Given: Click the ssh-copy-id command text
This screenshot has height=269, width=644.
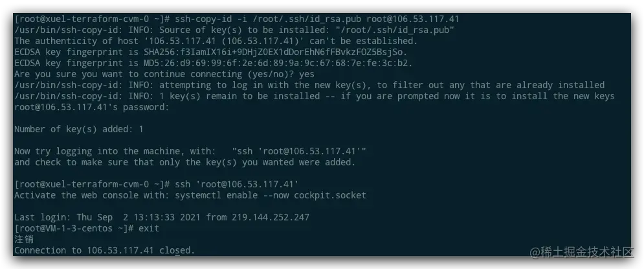Looking at the screenshot, I should [x=317, y=19].
